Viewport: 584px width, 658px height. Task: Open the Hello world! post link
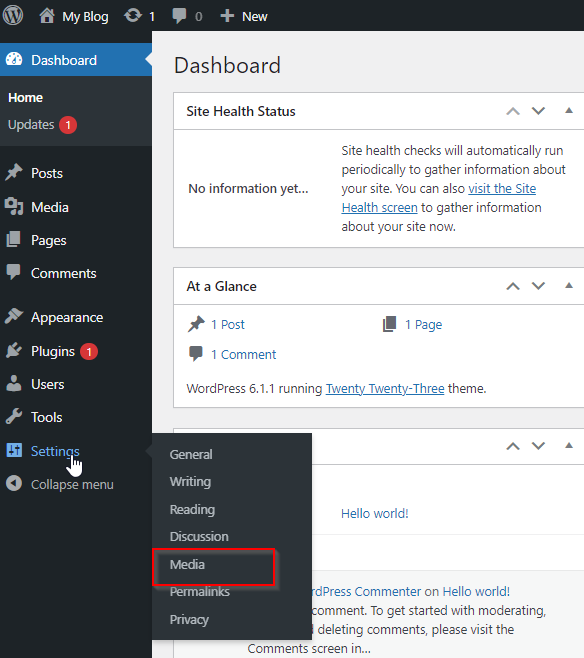(x=374, y=514)
